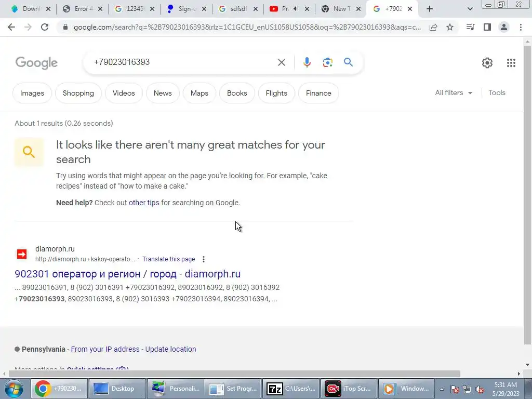
Task: Click Update location link
Action: pyautogui.click(x=170, y=349)
